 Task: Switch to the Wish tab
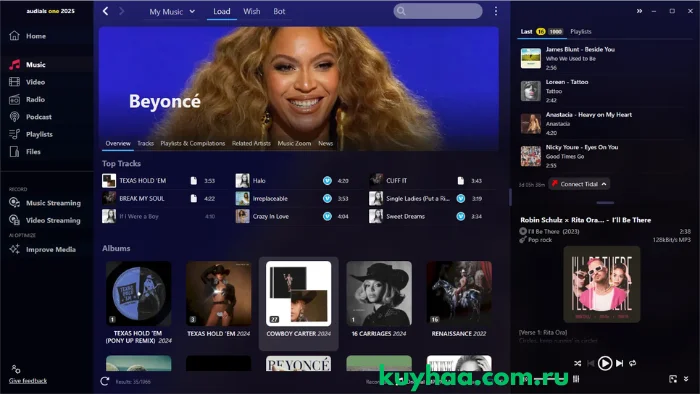pos(251,12)
